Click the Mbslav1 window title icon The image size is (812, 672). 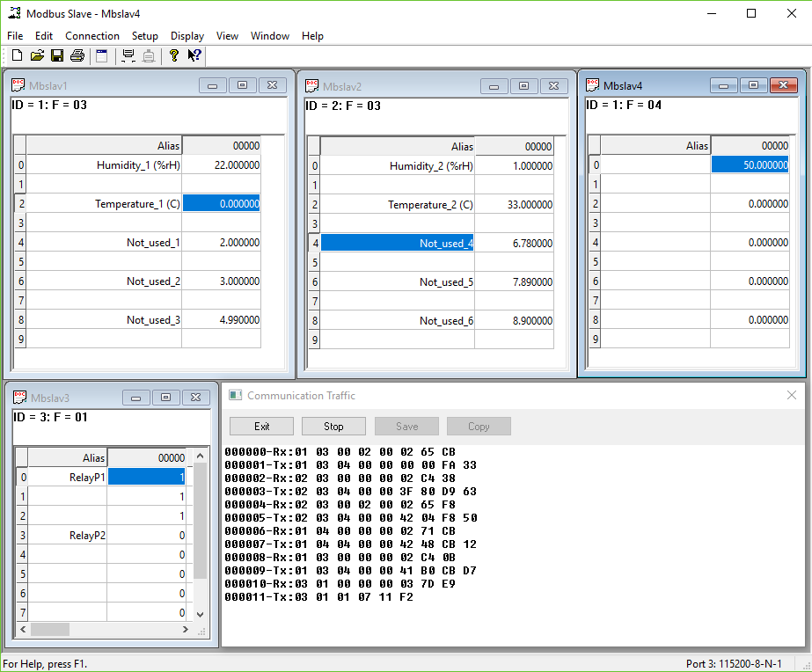click(x=18, y=85)
